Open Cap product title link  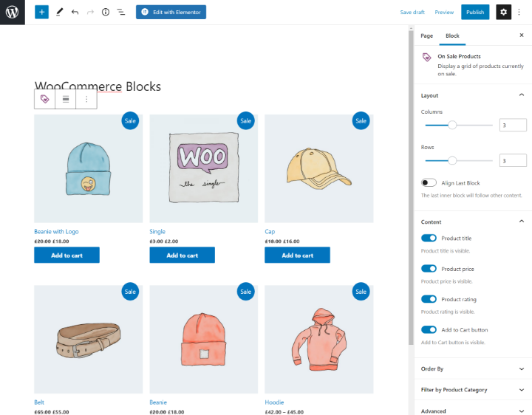click(x=270, y=232)
